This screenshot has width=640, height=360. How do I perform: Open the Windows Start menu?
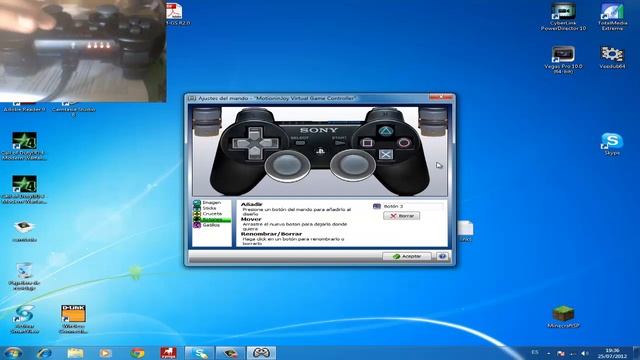point(13,353)
